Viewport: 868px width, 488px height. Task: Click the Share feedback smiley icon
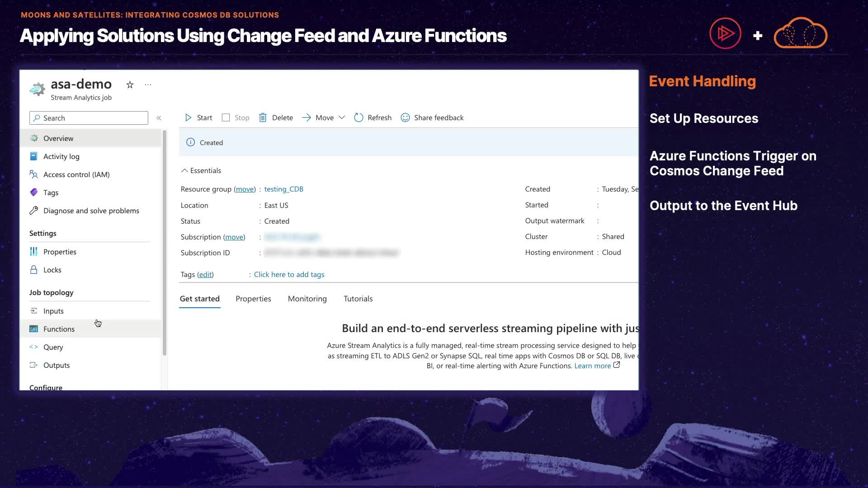pos(406,118)
